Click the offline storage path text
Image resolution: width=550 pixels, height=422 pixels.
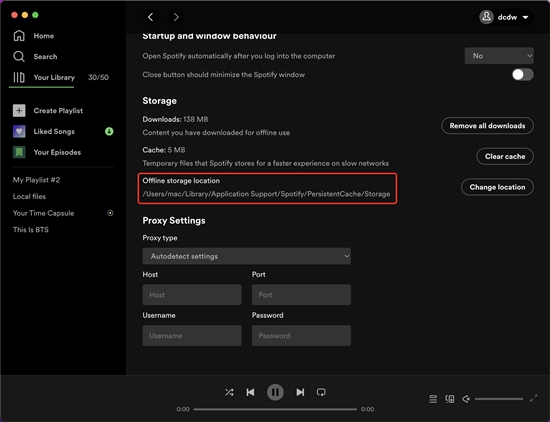(x=266, y=194)
